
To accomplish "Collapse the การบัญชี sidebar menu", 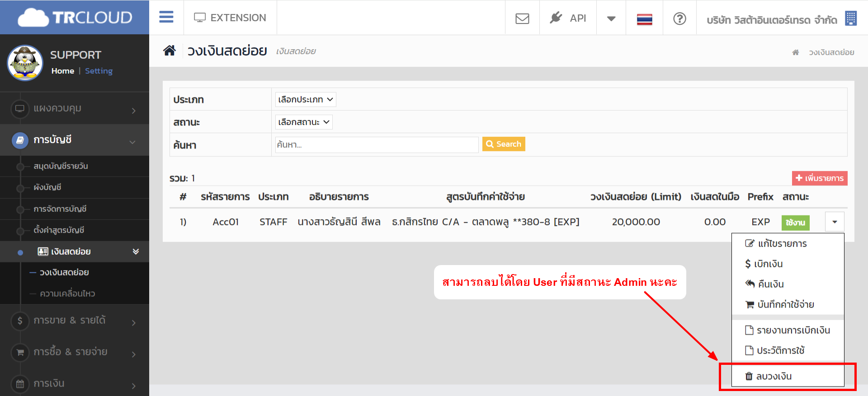I will pos(75,140).
